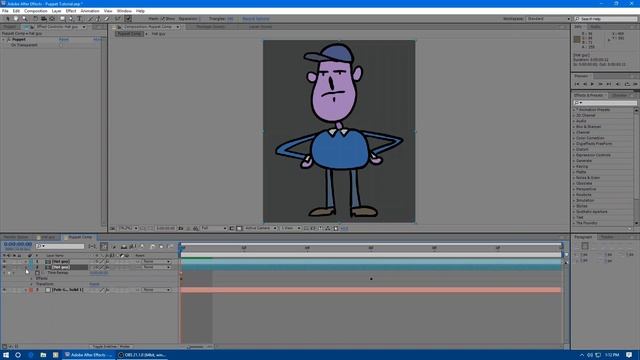Switch to the Render Queue tab

point(16,237)
